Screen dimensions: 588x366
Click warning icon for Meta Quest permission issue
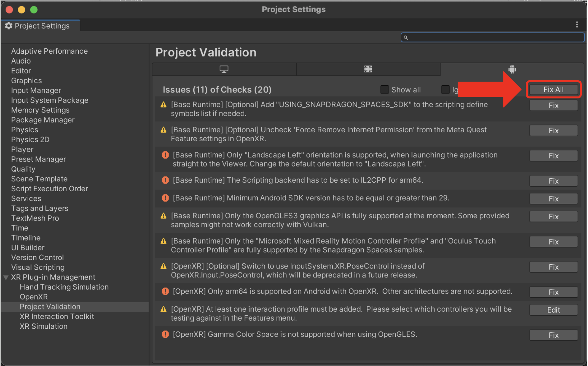click(163, 130)
